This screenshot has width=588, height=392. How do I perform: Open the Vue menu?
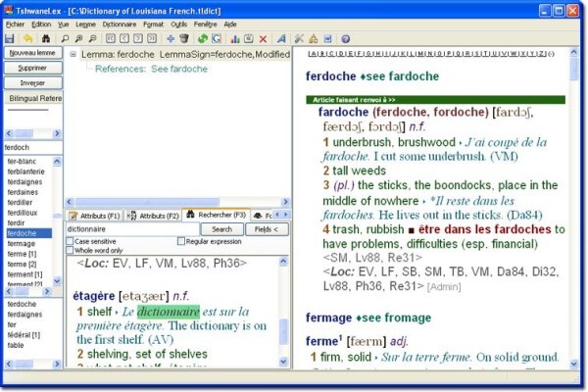coord(64,24)
